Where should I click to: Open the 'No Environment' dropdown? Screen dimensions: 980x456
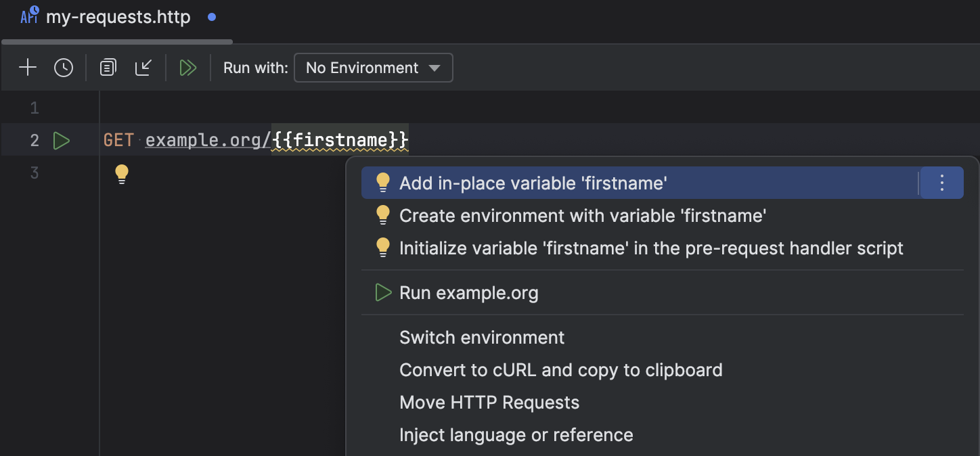tap(373, 67)
